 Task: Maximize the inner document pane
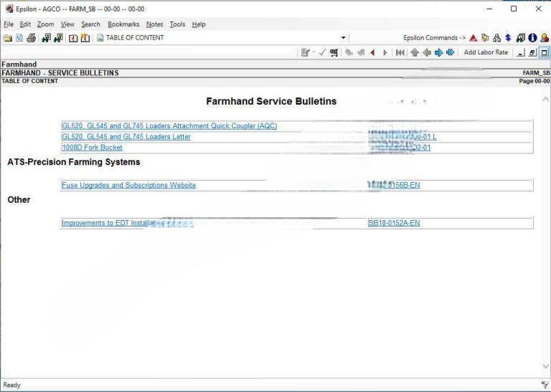tap(545, 52)
